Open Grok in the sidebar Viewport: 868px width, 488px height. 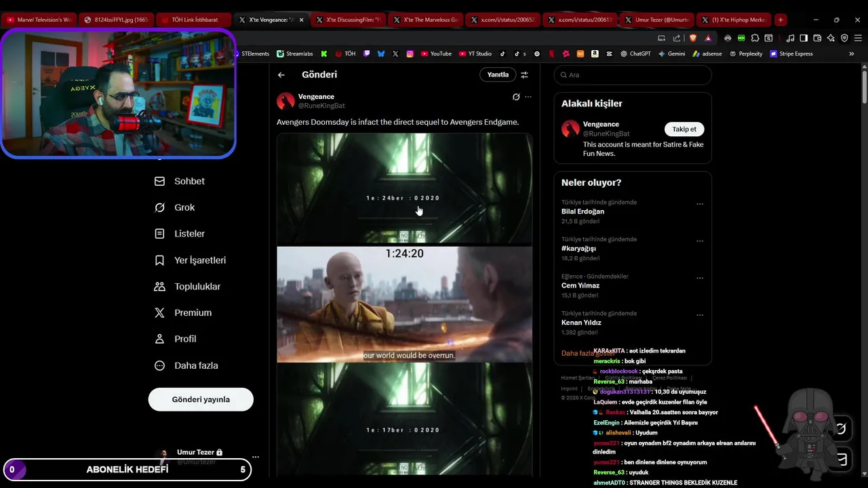(175, 207)
